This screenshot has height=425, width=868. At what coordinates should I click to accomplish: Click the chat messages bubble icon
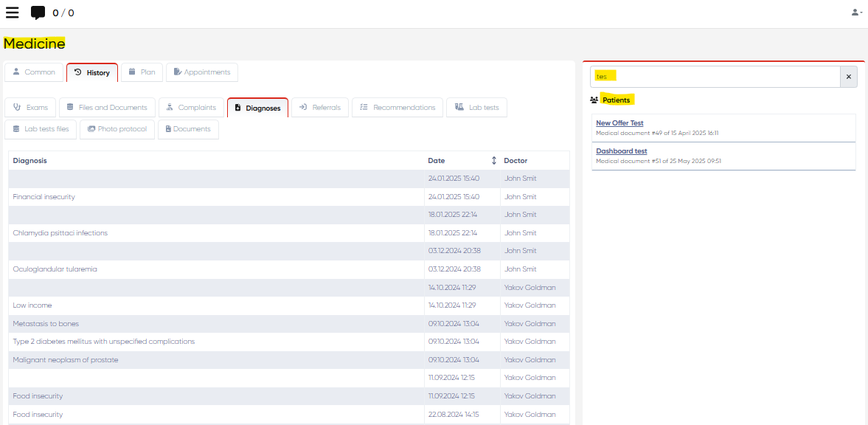38,13
